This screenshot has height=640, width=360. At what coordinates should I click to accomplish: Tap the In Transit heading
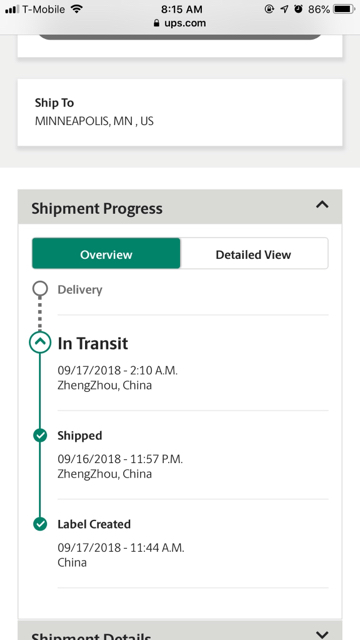click(93, 343)
